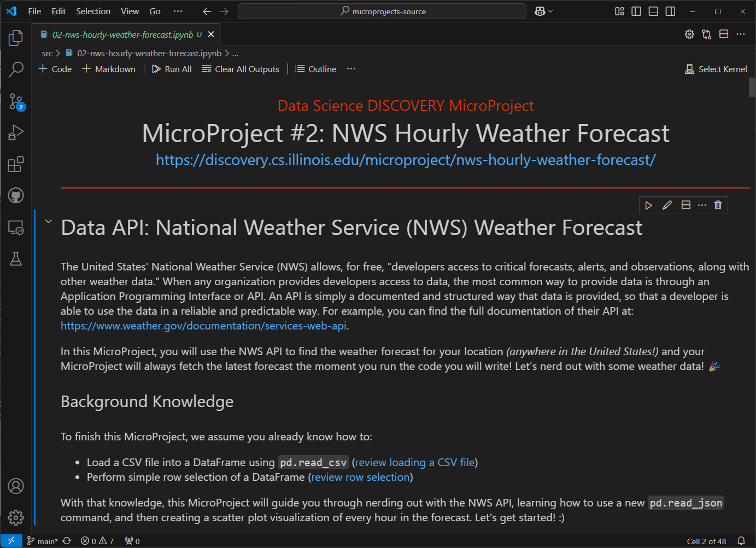Open notifications bell in status bar
Screen dimensions: 756x548
click(x=741, y=541)
